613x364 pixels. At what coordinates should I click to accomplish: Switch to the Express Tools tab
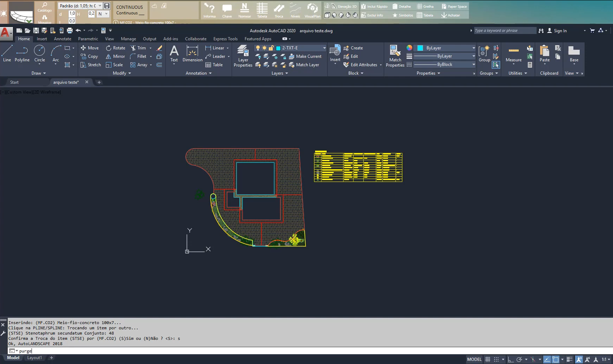(x=225, y=39)
